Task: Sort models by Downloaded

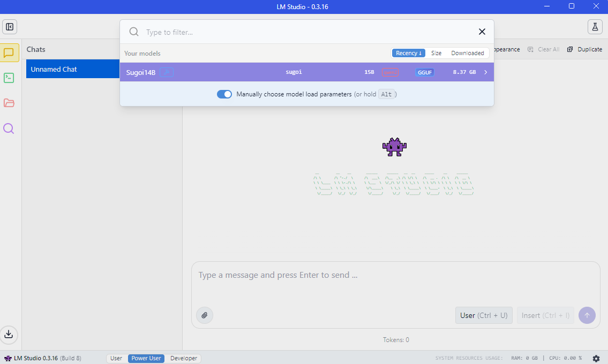Action: point(467,53)
